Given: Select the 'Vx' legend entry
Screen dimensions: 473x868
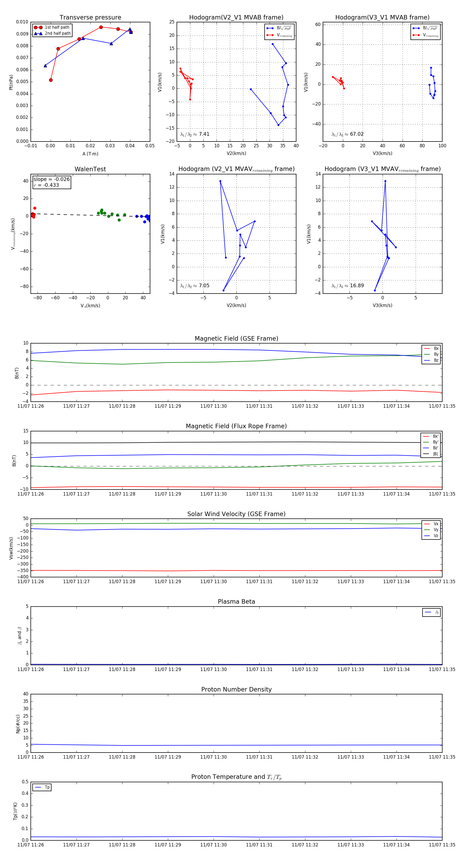Looking at the screenshot, I should point(431,524).
